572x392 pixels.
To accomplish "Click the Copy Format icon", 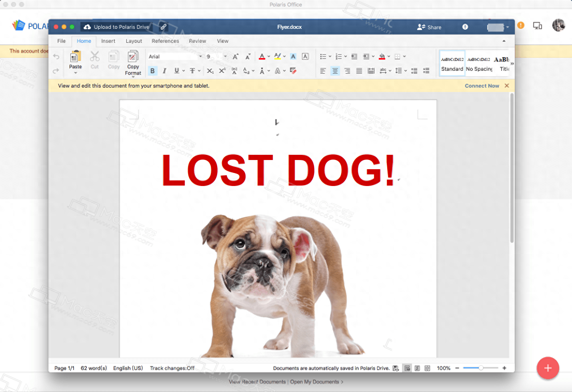I will point(133,58).
